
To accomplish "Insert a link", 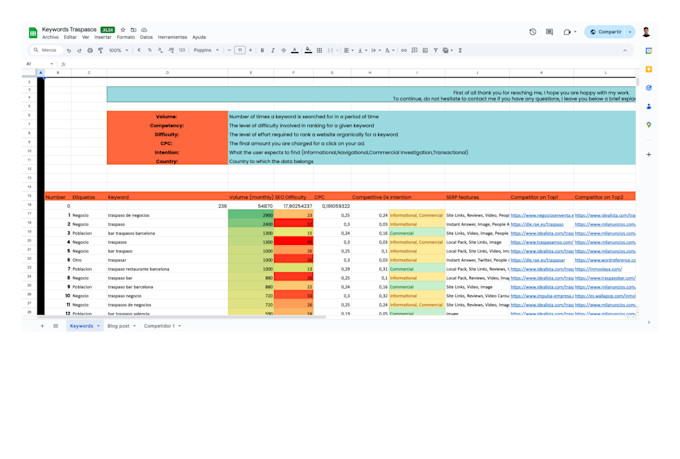I will (x=404, y=50).
